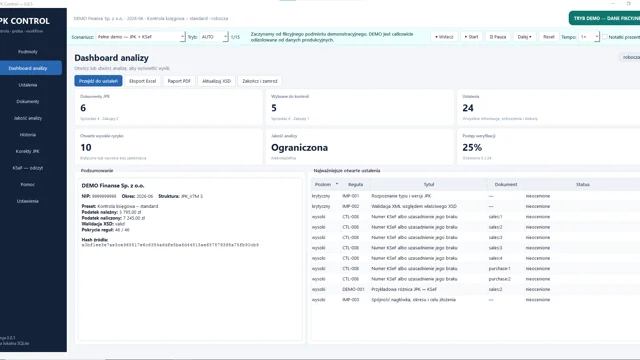Select the CTL-008 row for purchase:1
This screenshot has height=360, width=640.
tap(476, 269)
